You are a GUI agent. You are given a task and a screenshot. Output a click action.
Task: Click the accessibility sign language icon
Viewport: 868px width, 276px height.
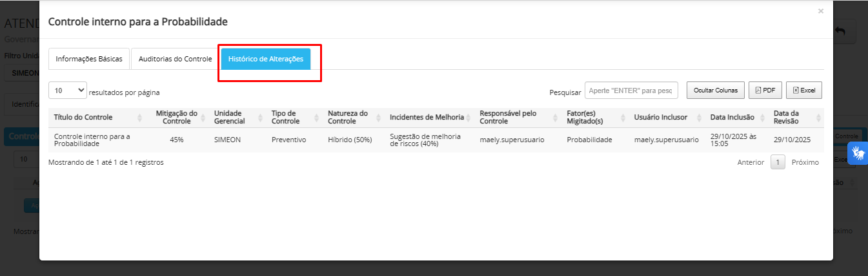pos(858,153)
